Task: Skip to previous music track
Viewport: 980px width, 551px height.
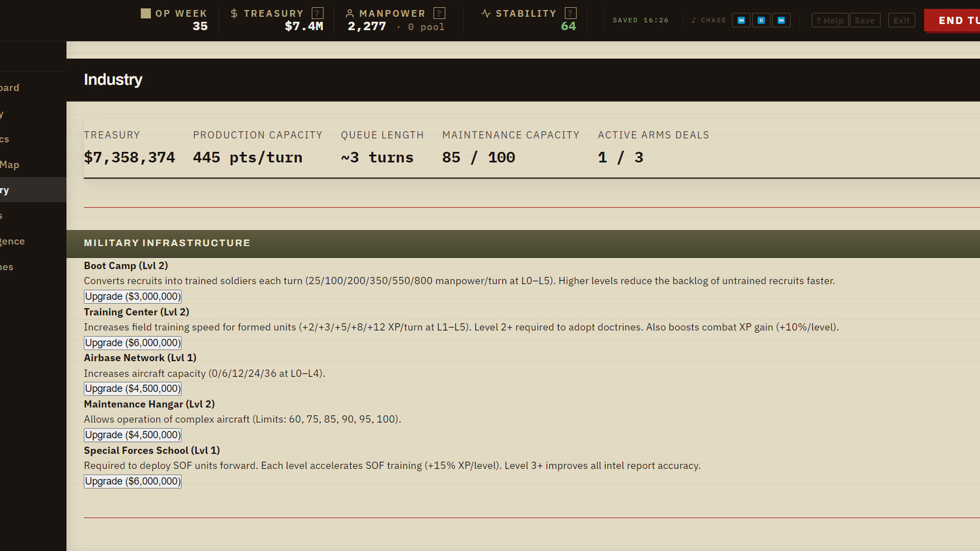Action: (741, 20)
